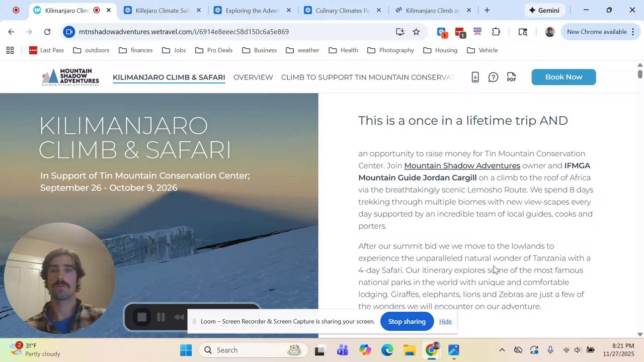This screenshot has height=362, width=644.
Task: Stop the Loom recording with square button
Action: 142,317
